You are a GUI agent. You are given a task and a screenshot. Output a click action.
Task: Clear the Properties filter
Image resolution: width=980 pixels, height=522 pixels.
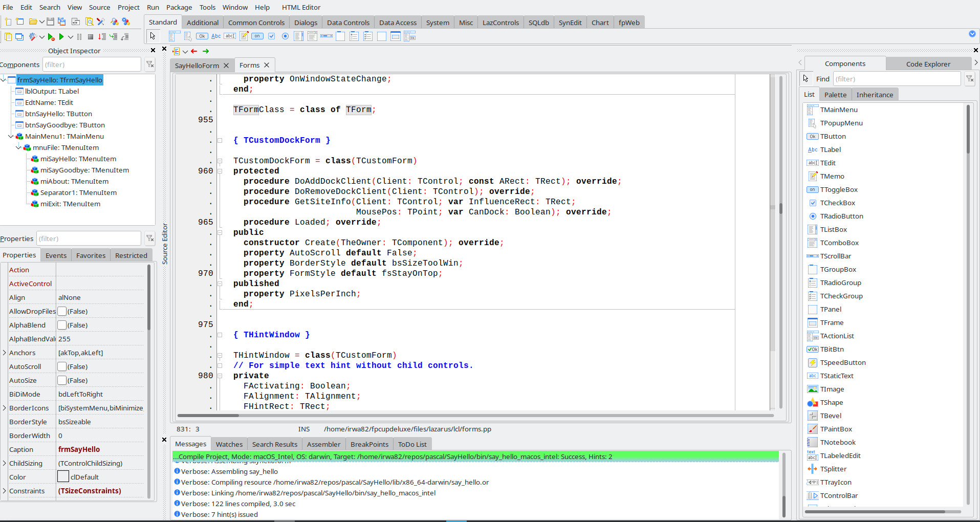pos(150,238)
